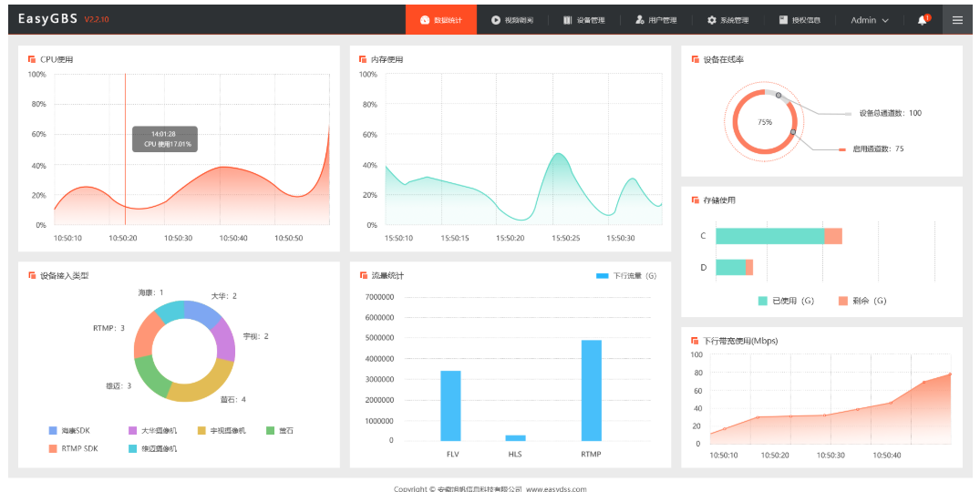This screenshot has width=980, height=492.
Task: Click the 系统管理 gear icon
Action: pos(711,20)
